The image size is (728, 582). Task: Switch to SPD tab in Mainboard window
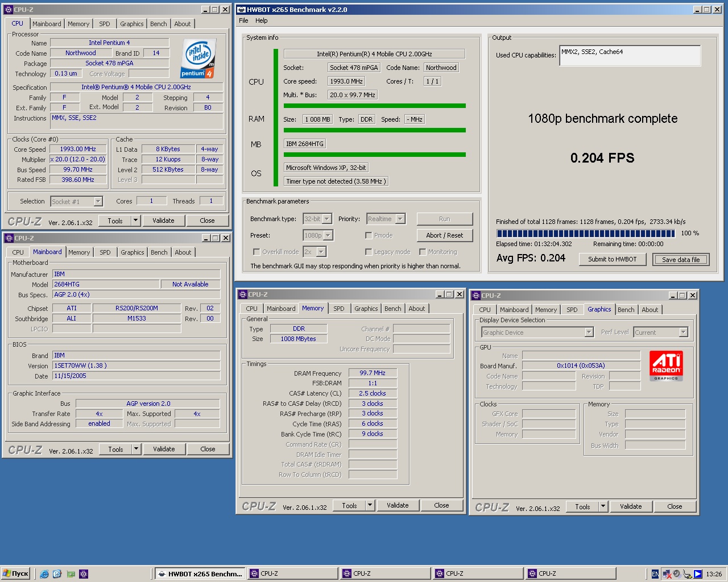105,252
